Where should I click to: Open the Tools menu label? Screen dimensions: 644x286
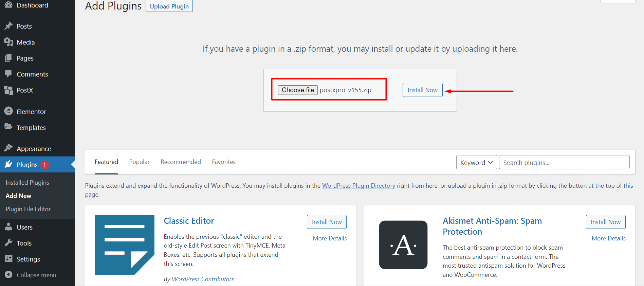(x=24, y=243)
